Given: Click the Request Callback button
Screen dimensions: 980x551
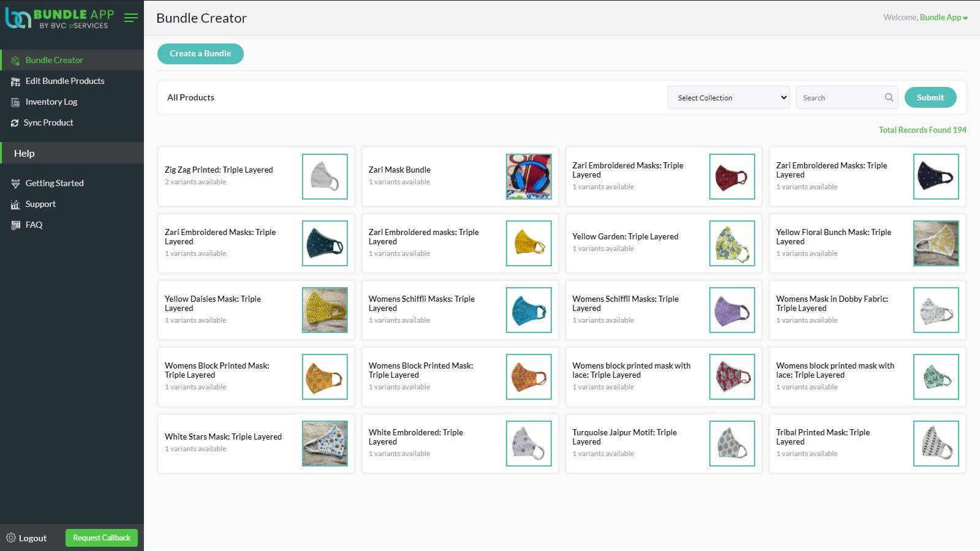Looking at the screenshot, I should coord(102,538).
